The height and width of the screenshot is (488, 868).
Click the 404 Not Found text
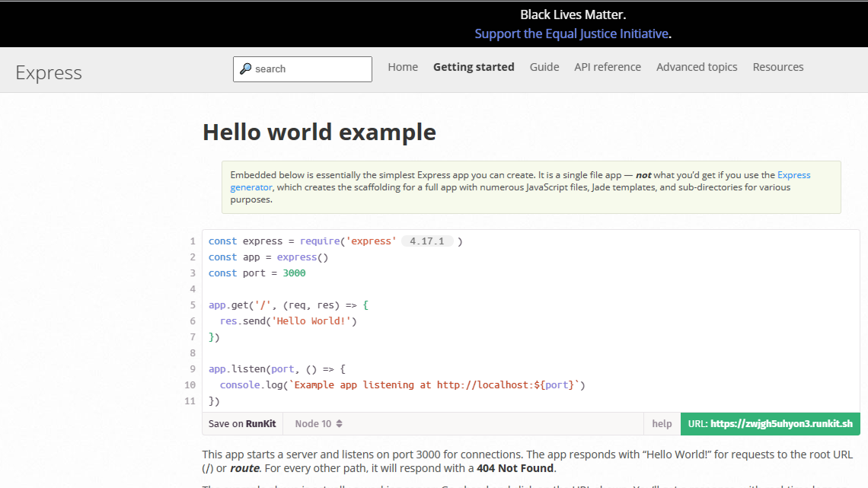[515, 468]
